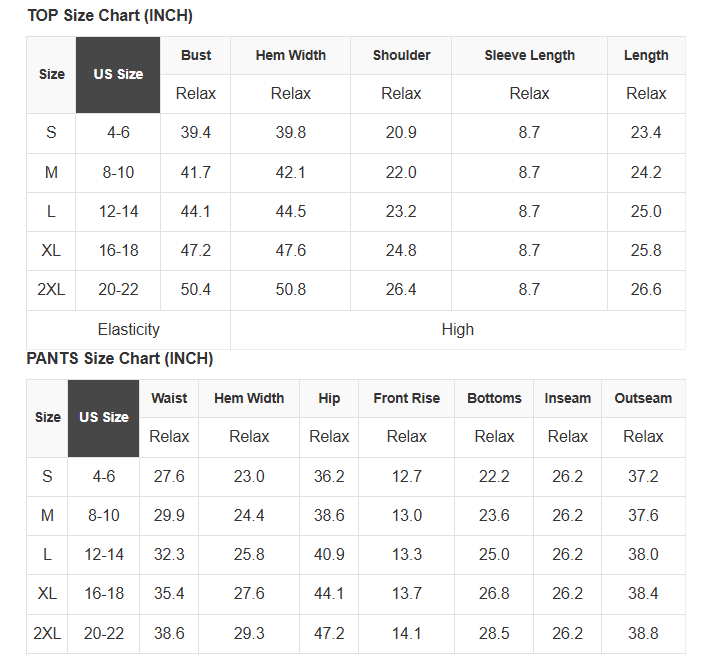
Task: Click the Front Rise column header
Action: coord(406,398)
